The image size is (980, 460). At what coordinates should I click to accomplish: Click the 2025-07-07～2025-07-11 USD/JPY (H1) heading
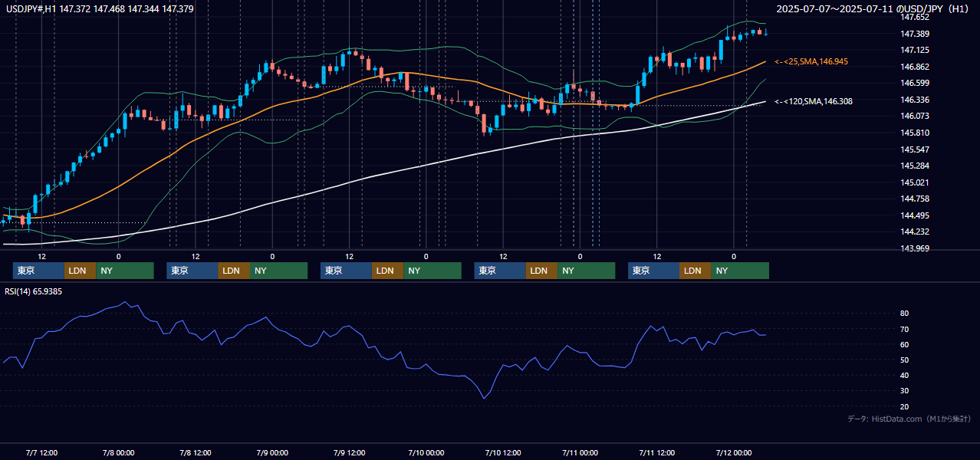click(874, 8)
